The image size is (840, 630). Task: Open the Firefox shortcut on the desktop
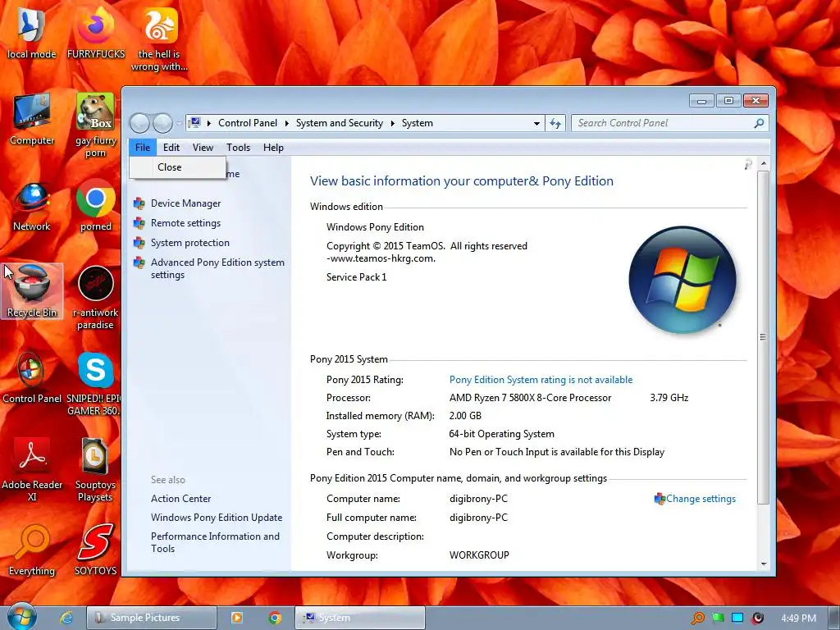point(95,33)
